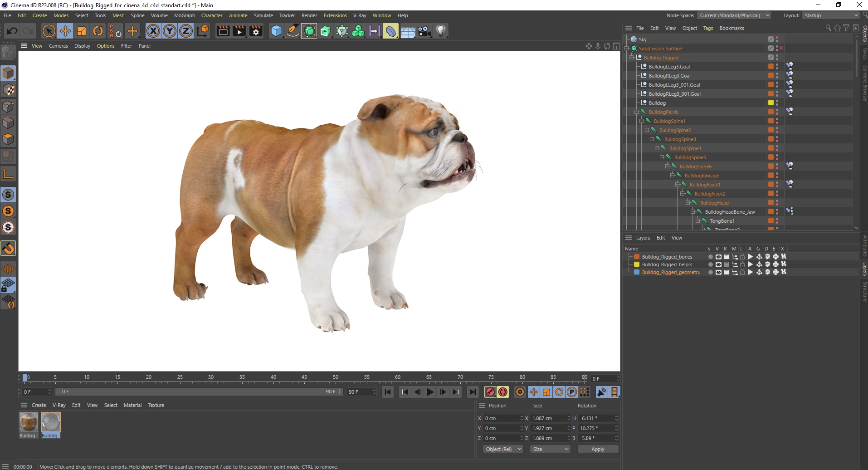
Task: Switch to Polygons mode
Action: click(x=8, y=139)
